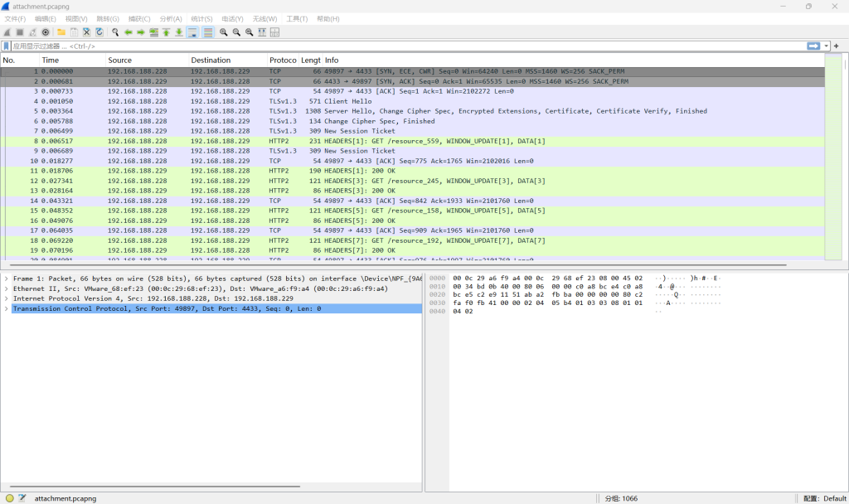This screenshot has width=849, height=504.
Task: Close the current capture file icon
Action: tap(86, 32)
